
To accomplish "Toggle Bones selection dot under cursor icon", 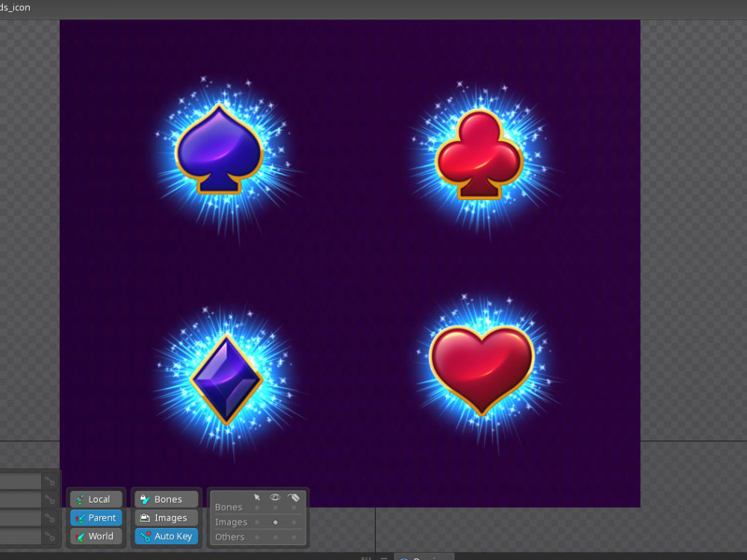I will [257, 508].
